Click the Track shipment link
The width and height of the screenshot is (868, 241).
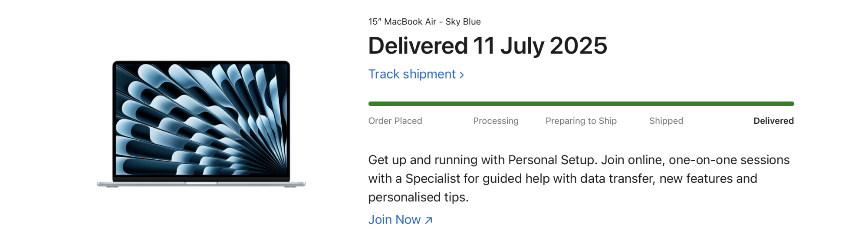[x=412, y=74]
